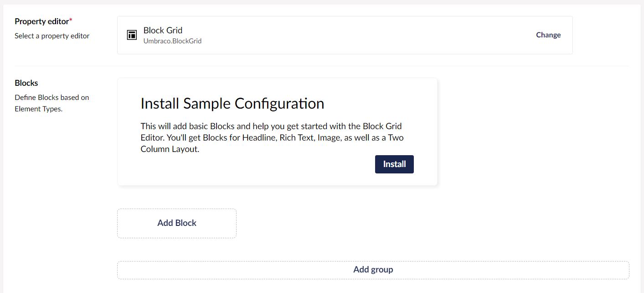
Task: Select the Block Grid editor name
Action: 163,31
